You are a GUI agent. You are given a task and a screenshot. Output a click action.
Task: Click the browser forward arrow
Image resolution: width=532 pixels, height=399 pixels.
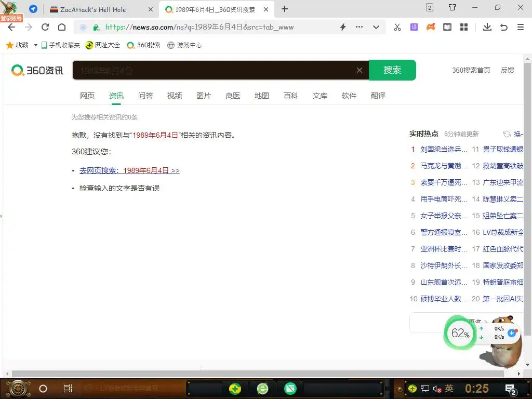tap(29, 27)
